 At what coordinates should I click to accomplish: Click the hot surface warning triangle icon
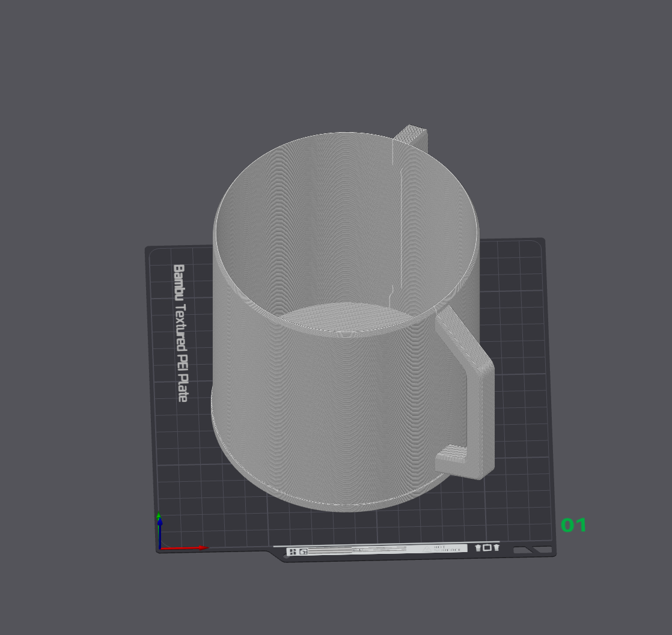pyautogui.click(x=426, y=548)
